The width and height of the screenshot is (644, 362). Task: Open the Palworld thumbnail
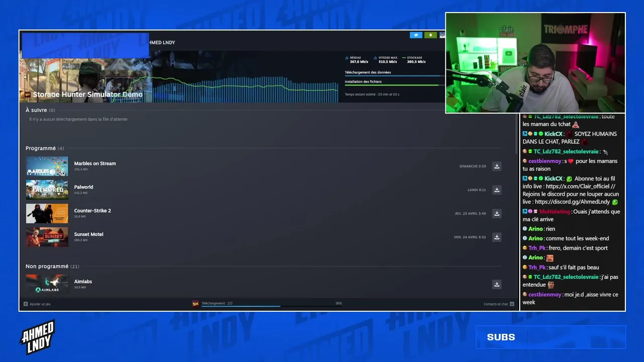[47, 190]
